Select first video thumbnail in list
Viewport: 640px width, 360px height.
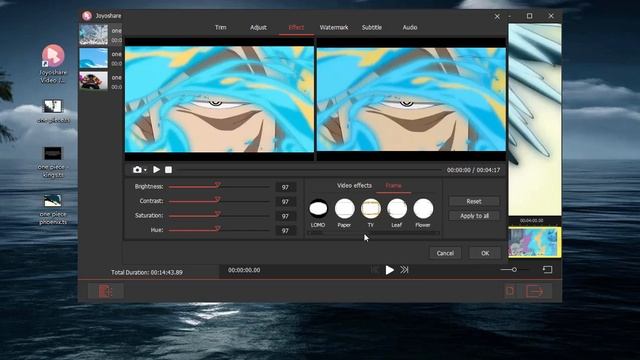point(93,34)
